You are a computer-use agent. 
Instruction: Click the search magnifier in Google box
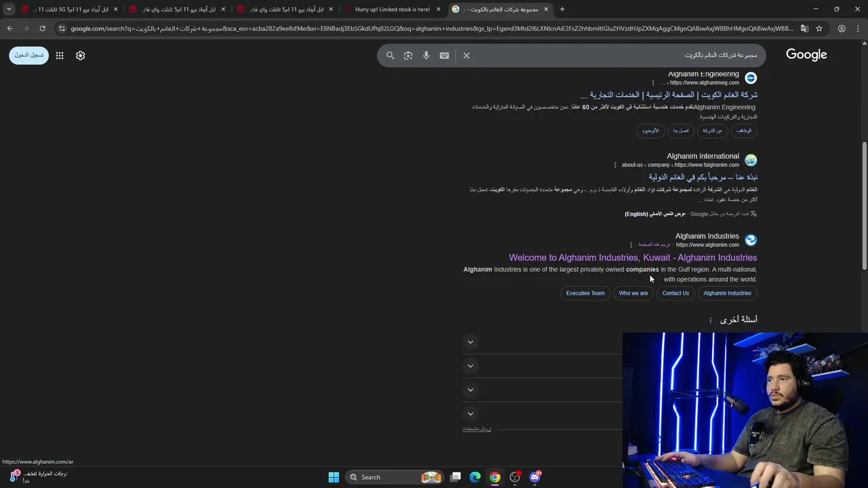[x=390, y=56]
